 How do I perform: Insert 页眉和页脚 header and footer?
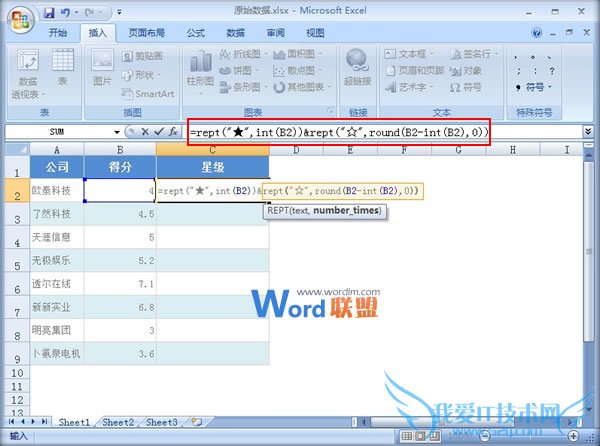pyautogui.click(x=414, y=70)
